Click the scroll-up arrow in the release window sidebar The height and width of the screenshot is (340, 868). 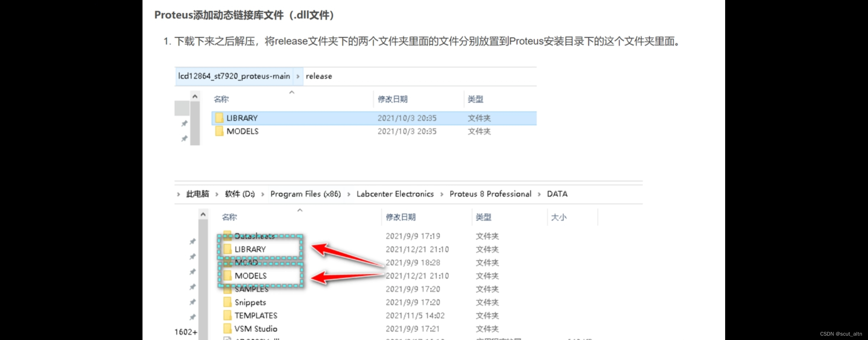click(195, 96)
